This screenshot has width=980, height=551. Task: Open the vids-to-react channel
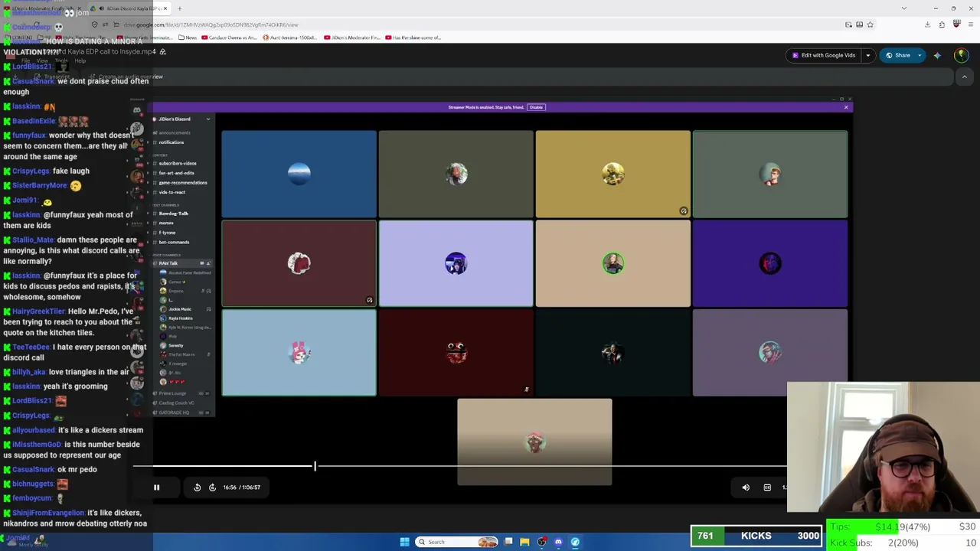click(x=171, y=192)
